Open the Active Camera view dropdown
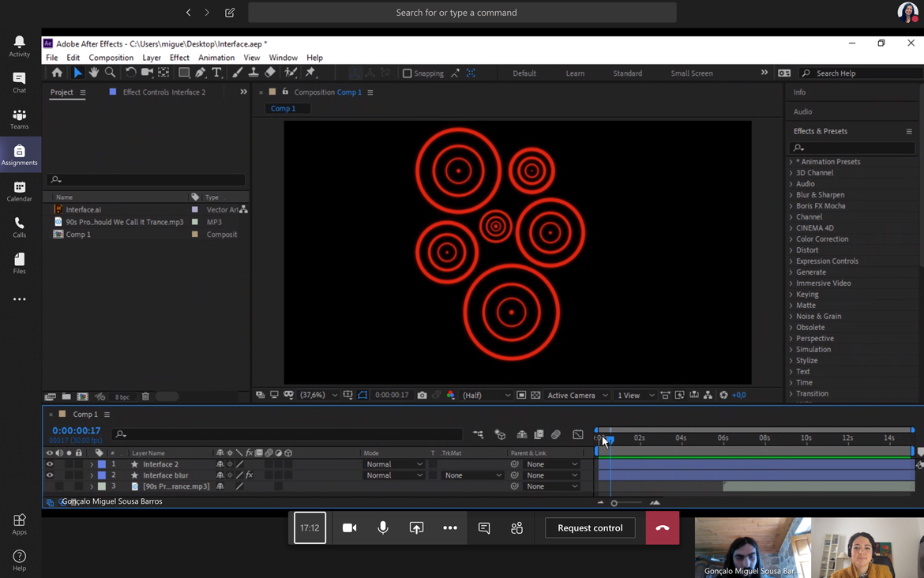The image size is (924, 578). pos(577,395)
